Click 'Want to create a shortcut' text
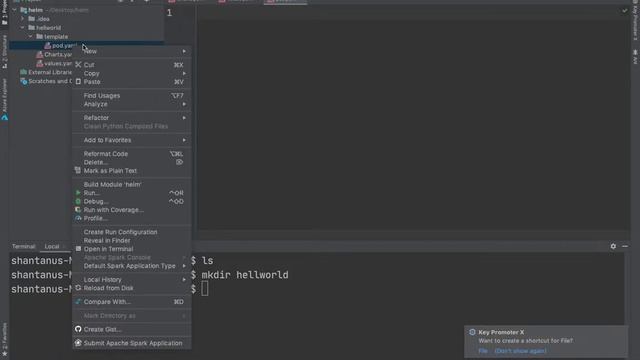640x360 pixels. 526,340
